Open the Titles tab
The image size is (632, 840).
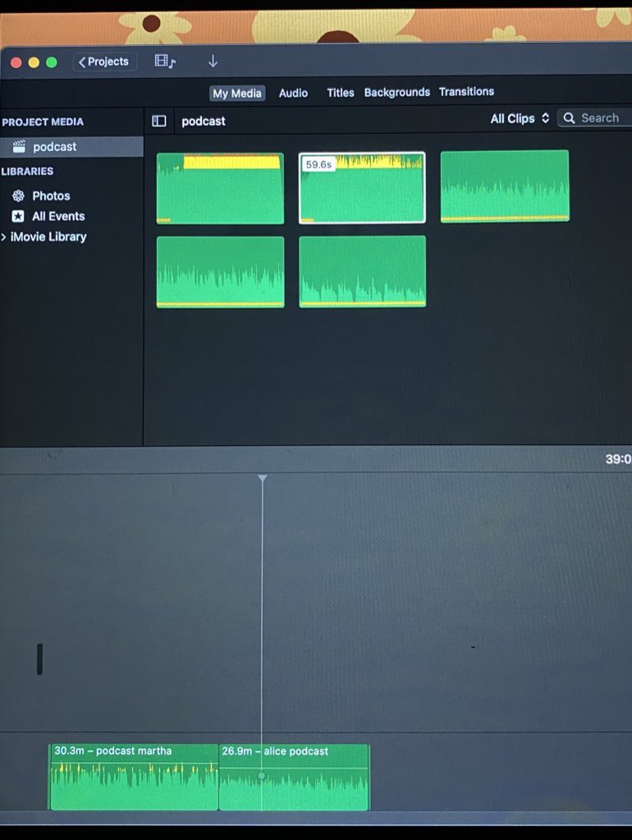click(340, 93)
